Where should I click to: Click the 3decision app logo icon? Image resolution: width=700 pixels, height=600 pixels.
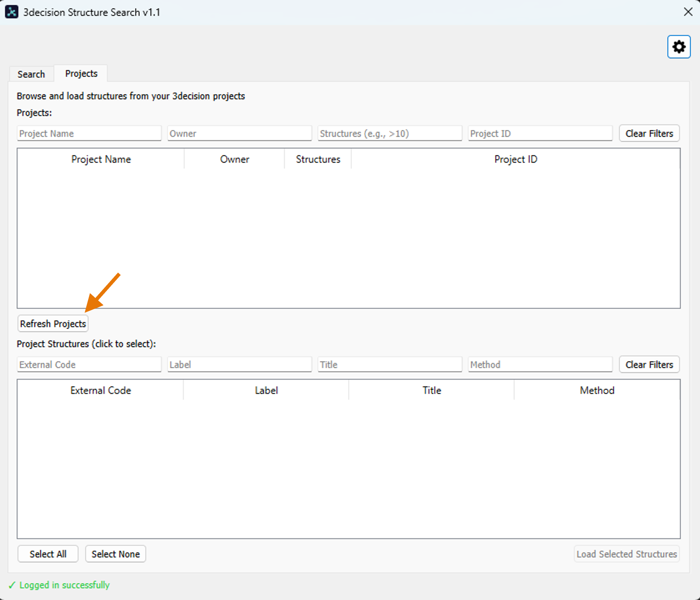coord(12,12)
